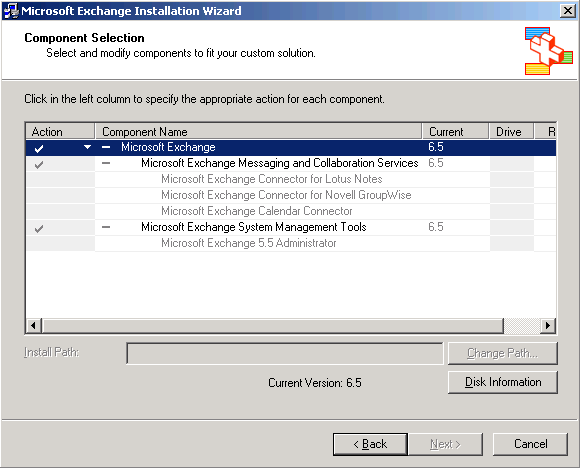Screen dimensions: 580x468
Task: Toggle the action checkmark for Microsoft Exchange row
Action: pyautogui.click(x=39, y=148)
